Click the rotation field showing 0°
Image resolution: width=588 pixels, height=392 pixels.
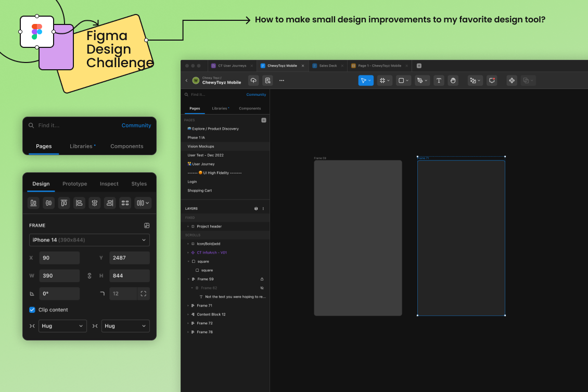60,294
